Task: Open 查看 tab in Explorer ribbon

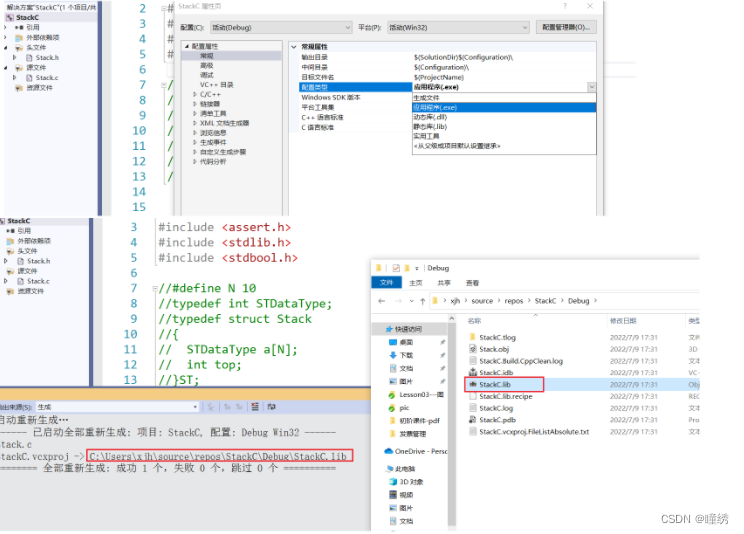Action: (x=472, y=283)
